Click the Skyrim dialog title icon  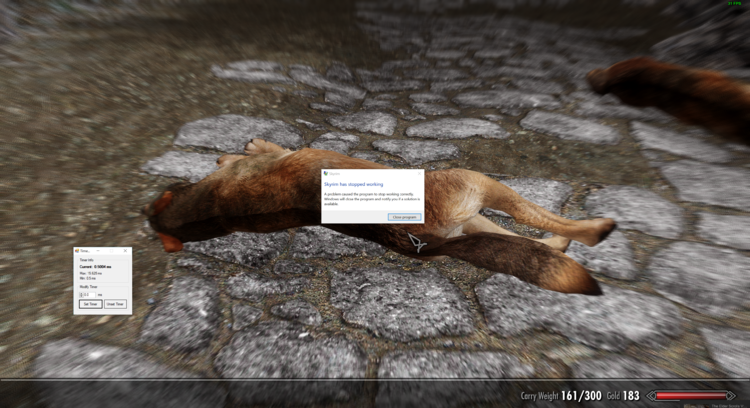326,174
